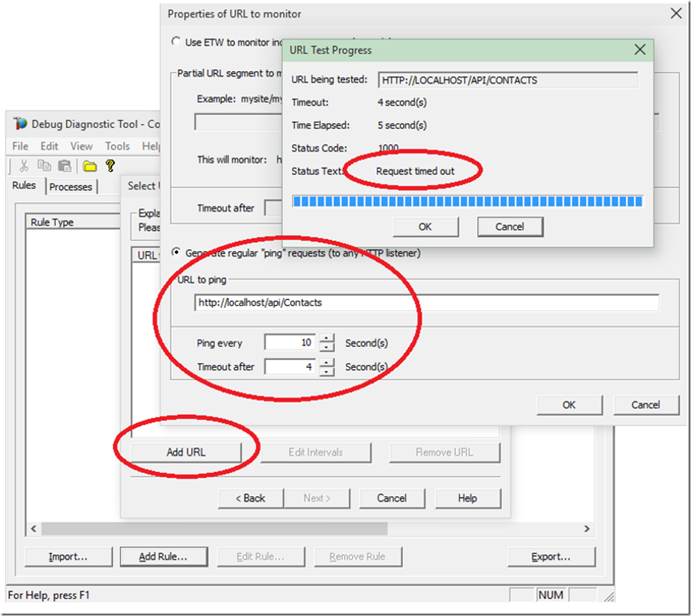Click the URL to ping input field
The height and width of the screenshot is (616, 691).
pos(426,303)
